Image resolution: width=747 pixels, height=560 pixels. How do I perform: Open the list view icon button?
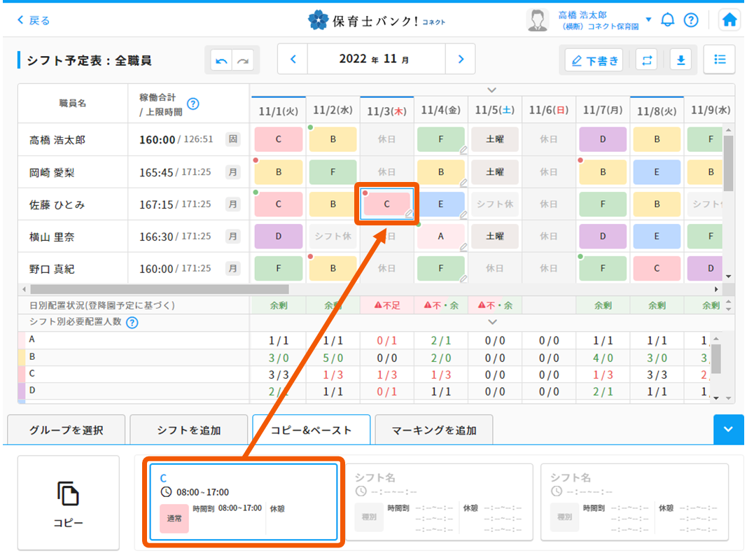[719, 59]
